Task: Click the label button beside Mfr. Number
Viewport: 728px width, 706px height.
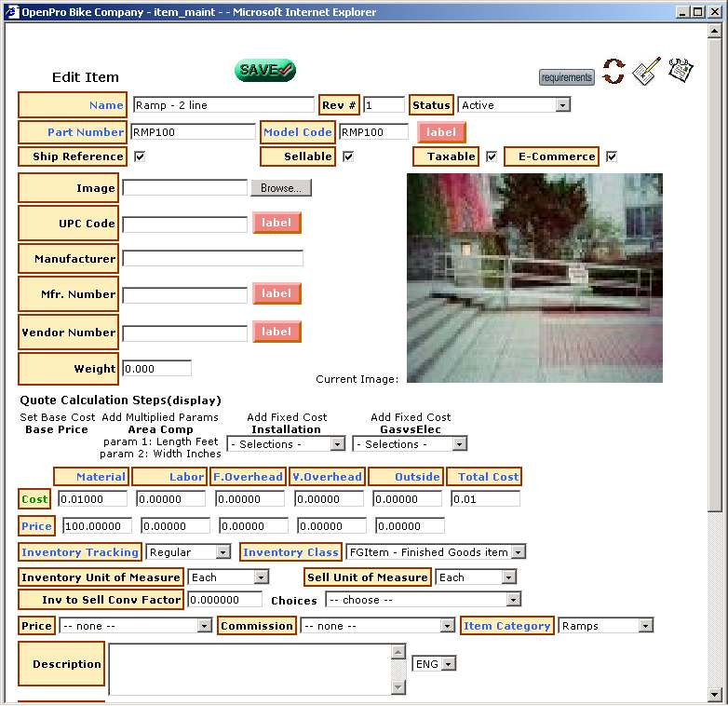Action: pyautogui.click(x=276, y=294)
